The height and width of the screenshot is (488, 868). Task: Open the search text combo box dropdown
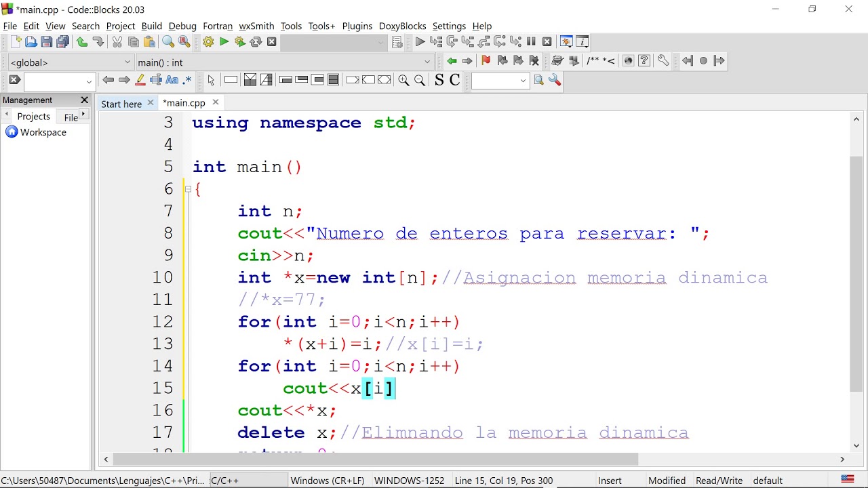click(x=89, y=81)
